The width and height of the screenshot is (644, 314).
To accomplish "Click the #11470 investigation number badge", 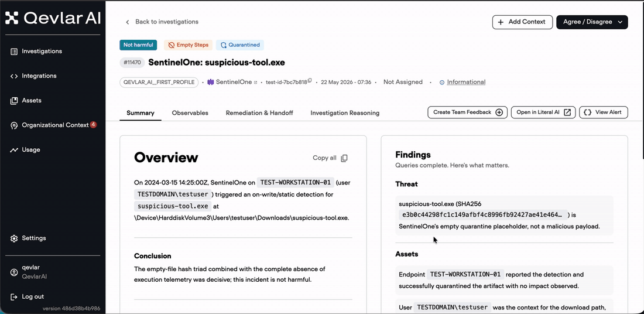I will coord(132,63).
